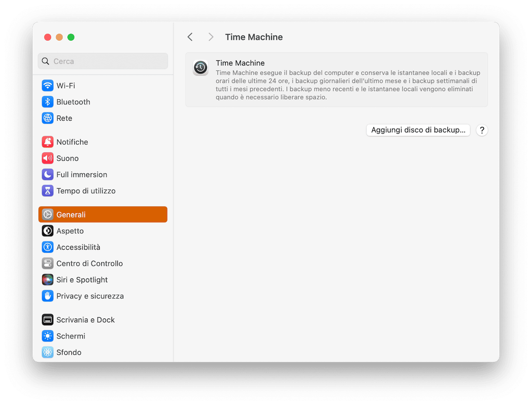The width and height of the screenshot is (532, 405).
Task: Click the Siri e Spotlight icon
Action: (48, 280)
